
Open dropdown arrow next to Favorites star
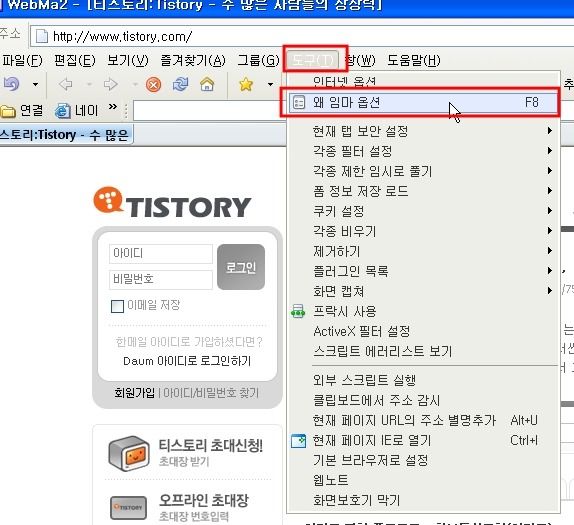(270, 85)
